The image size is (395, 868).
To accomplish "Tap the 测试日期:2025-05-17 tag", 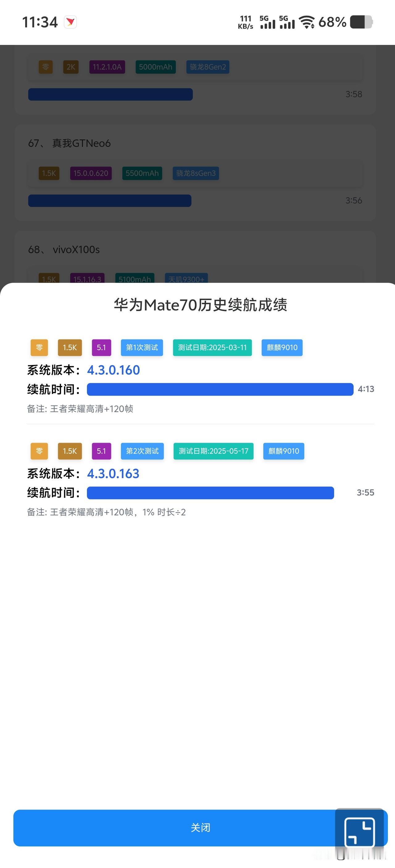I will click(214, 451).
